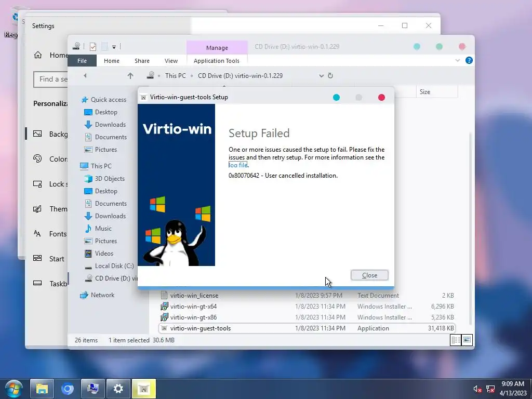The height and width of the screenshot is (399, 532).
Task: Go up one folder level
Action: [130, 76]
